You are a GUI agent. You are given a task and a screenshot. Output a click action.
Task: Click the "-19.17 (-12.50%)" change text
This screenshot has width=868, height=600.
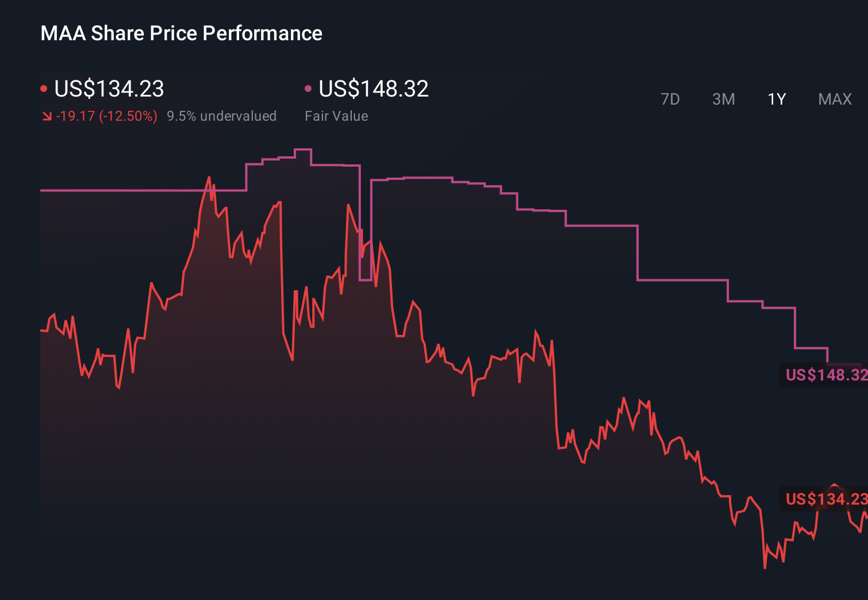click(x=107, y=116)
